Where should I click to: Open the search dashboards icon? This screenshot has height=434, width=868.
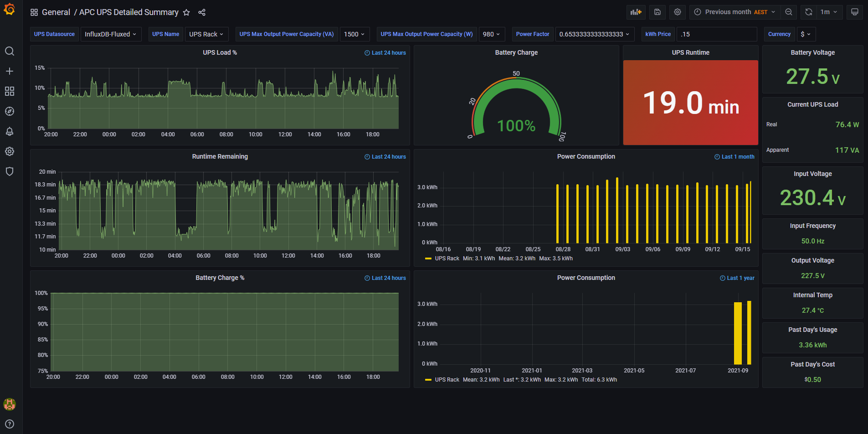click(9, 51)
